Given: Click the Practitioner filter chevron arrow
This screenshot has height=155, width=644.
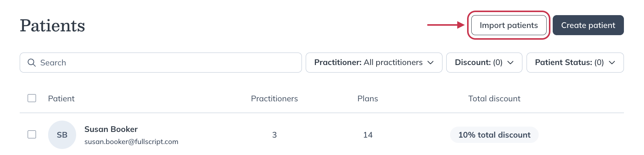Looking at the screenshot, I should pyautogui.click(x=430, y=63).
